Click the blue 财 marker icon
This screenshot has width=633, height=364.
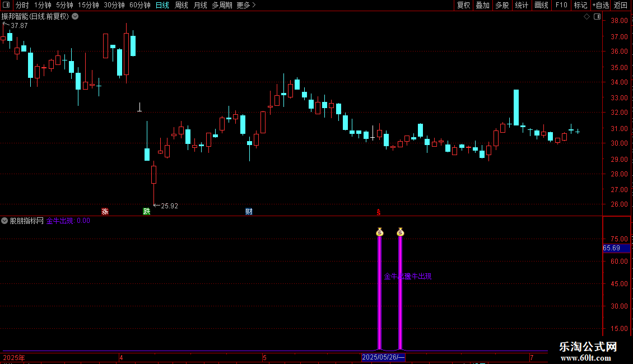click(249, 212)
